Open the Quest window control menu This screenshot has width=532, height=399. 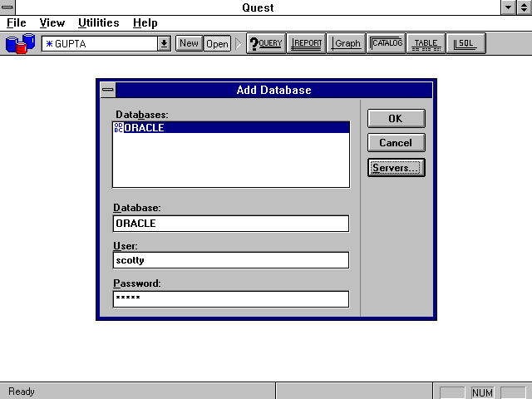tap(7, 7)
